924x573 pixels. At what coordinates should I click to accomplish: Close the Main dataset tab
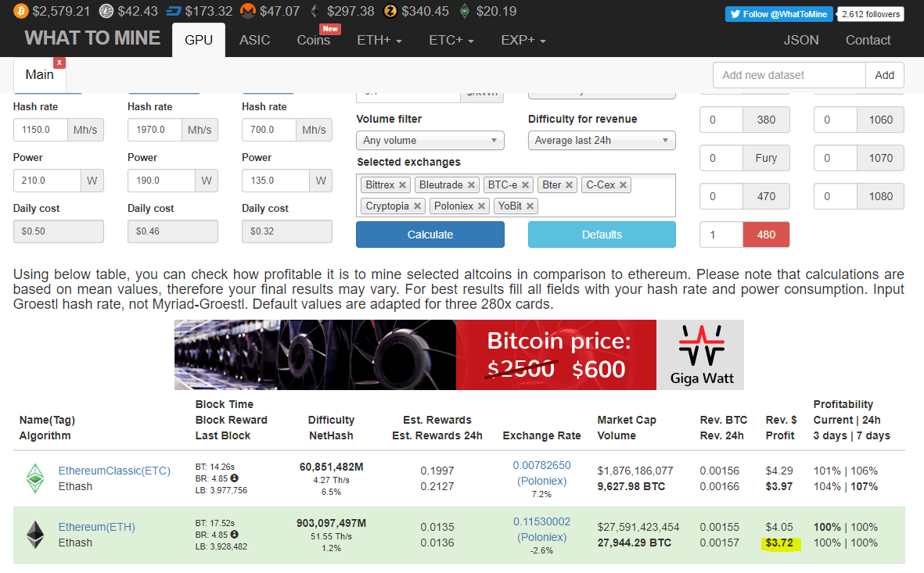(x=59, y=63)
